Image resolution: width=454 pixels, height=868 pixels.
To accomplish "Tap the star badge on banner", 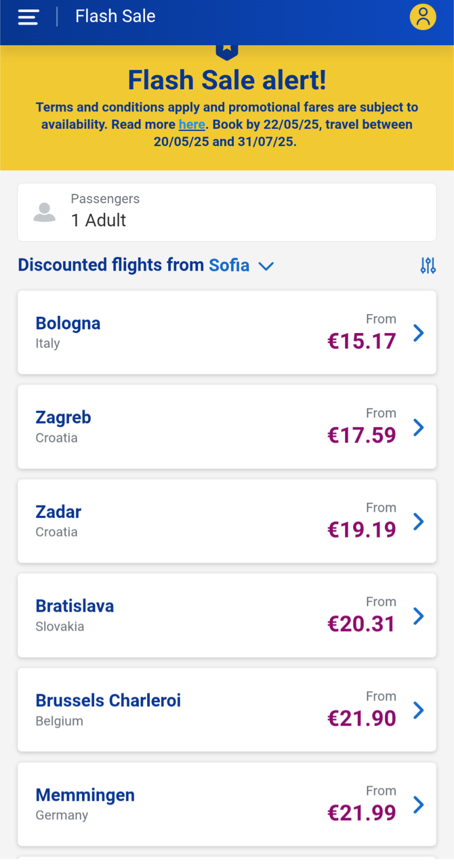I will [x=227, y=50].
